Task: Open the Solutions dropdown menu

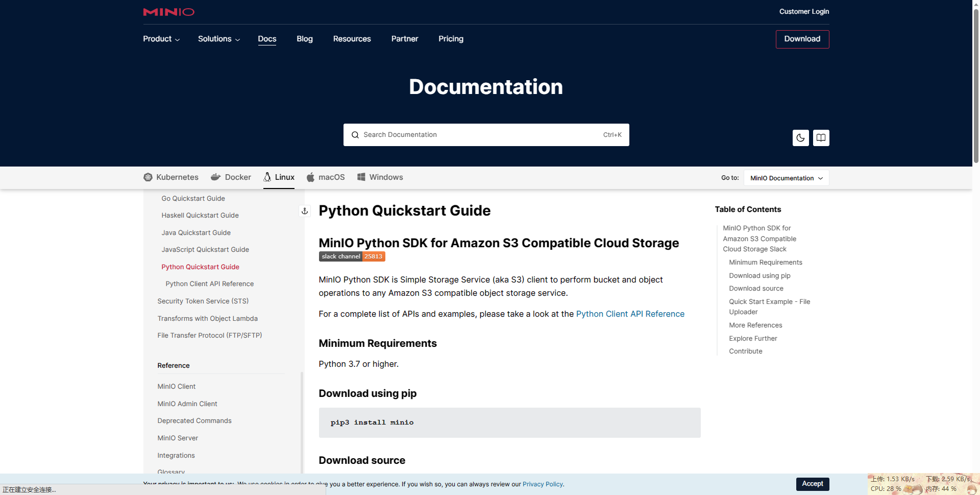Action: 219,39
